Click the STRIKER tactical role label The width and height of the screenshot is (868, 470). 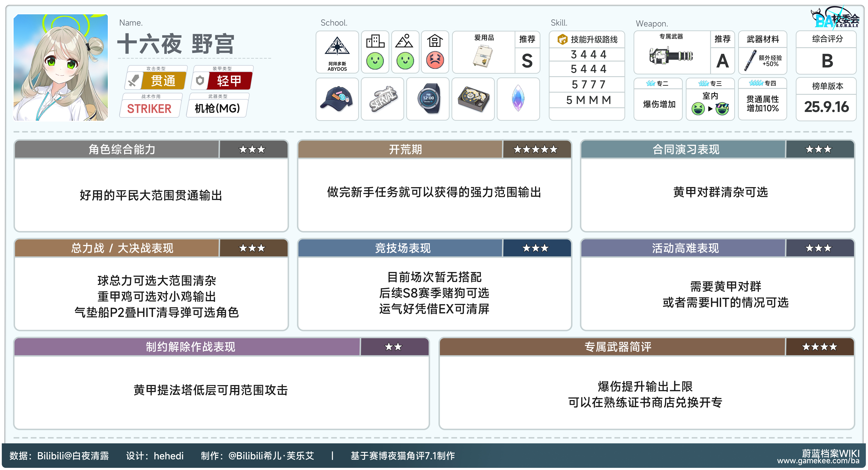pyautogui.click(x=149, y=109)
